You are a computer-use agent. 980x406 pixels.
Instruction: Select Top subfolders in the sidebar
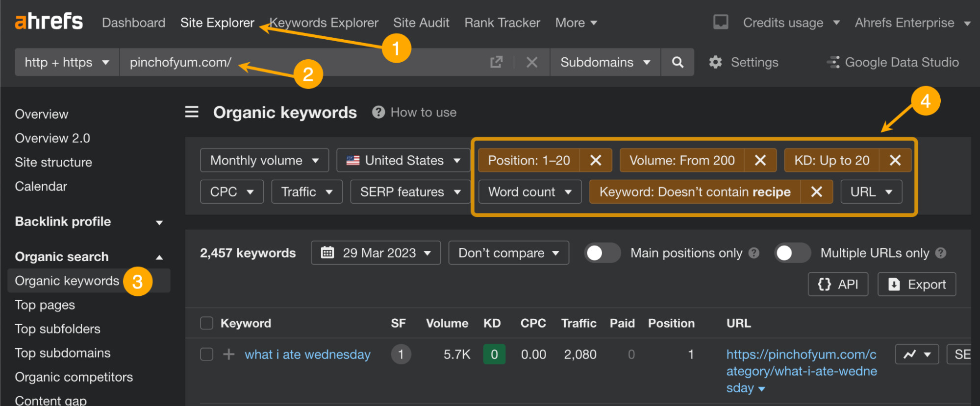coord(57,329)
